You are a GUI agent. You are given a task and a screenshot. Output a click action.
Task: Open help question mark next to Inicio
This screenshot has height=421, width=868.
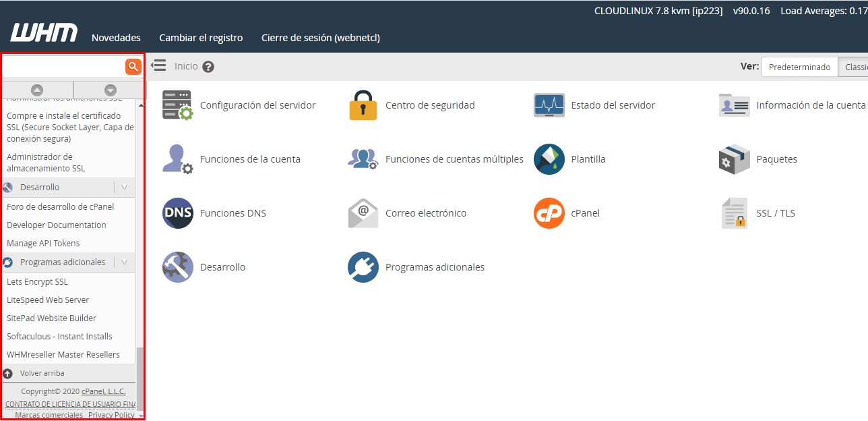pyautogui.click(x=208, y=67)
